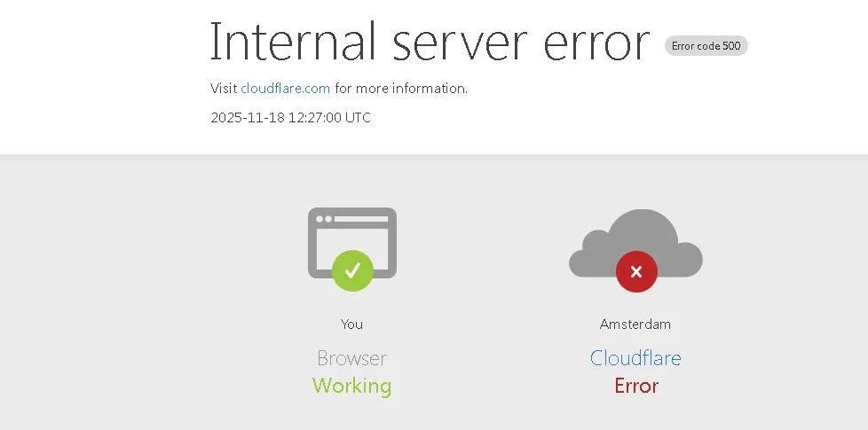
Task: Click the "Amsterdam" location label
Action: [x=635, y=324]
